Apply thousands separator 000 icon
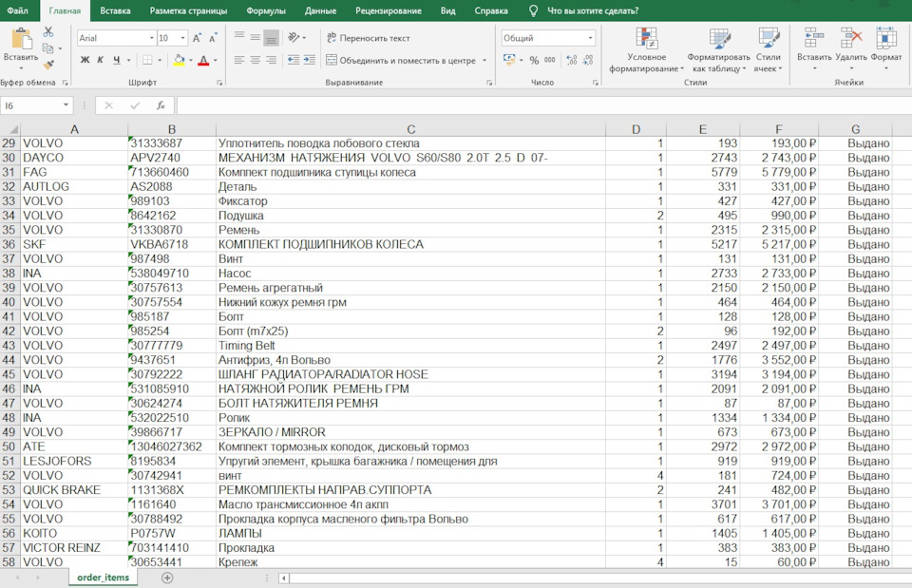Screen dimensions: 912x588 [550, 60]
